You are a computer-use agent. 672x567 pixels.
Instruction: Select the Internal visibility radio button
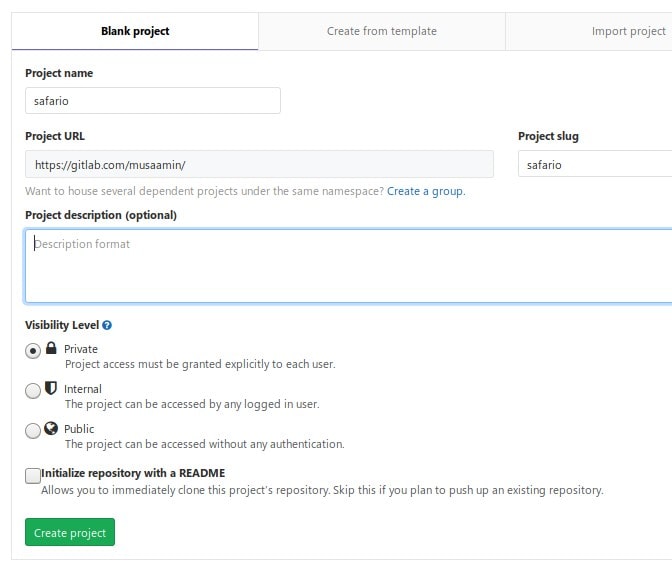pos(33,390)
